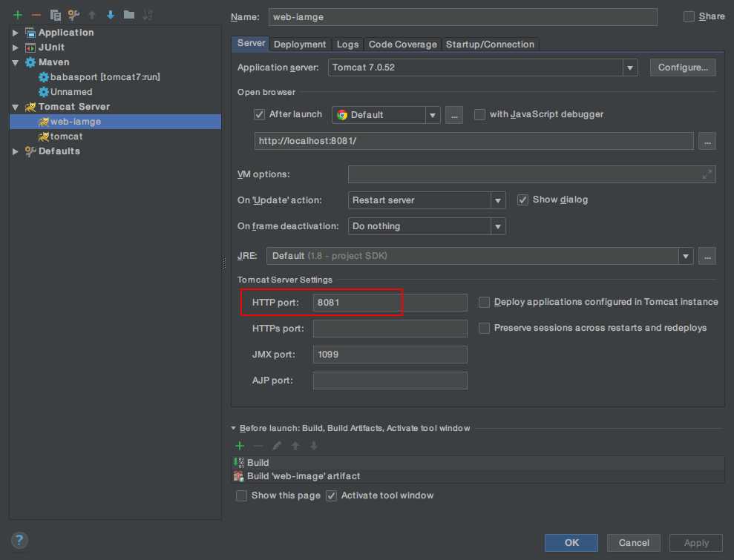The width and height of the screenshot is (734, 560).
Task: Add new configuration with green plus
Action: [x=18, y=15]
